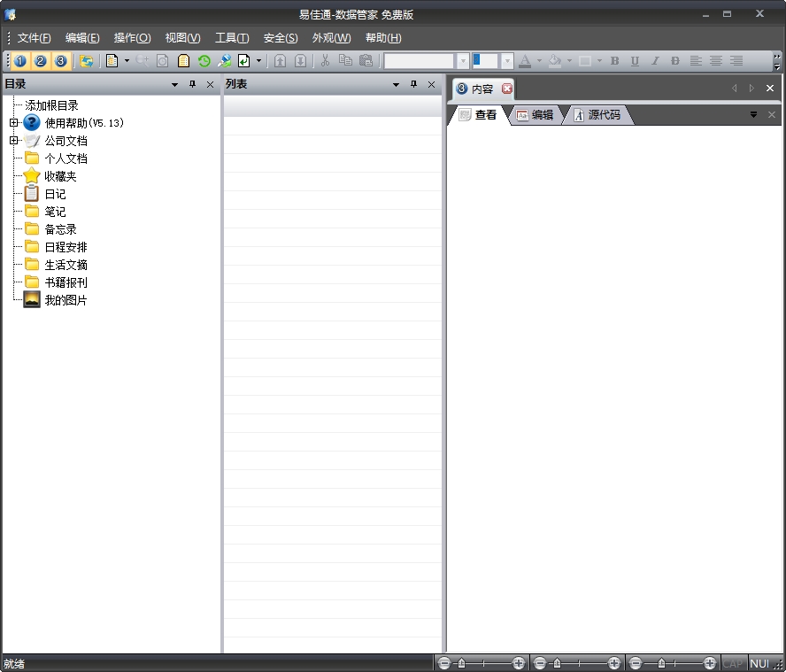Image resolution: width=786 pixels, height=672 pixels.
Task: Select the 日记 item
Action: 55,194
